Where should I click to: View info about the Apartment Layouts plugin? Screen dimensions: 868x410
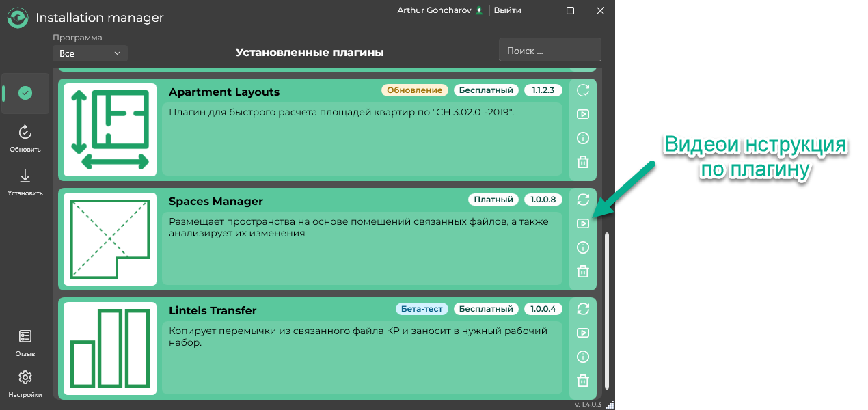point(582,138)
